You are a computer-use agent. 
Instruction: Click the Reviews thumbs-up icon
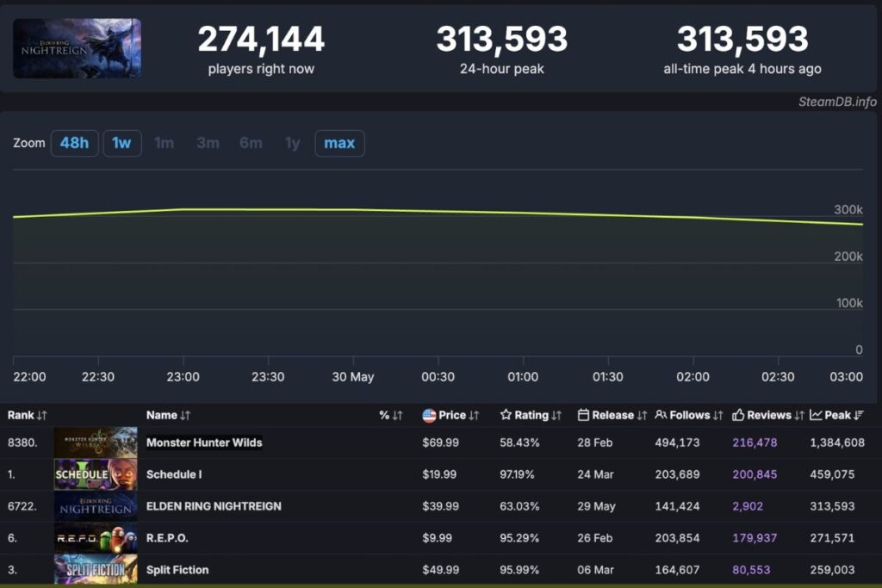(738, 415)
